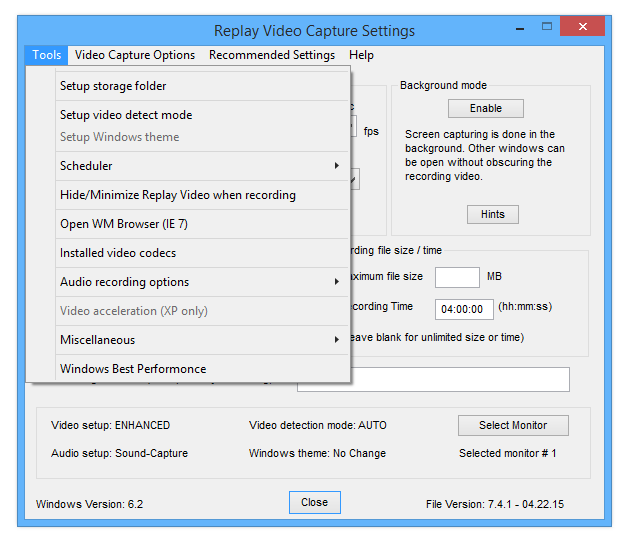This screenshot has width=629, height=546.
Task: Click 'File Version: 7.4.1 - 04.22.15' text
Action: click(x=495, y=504)
